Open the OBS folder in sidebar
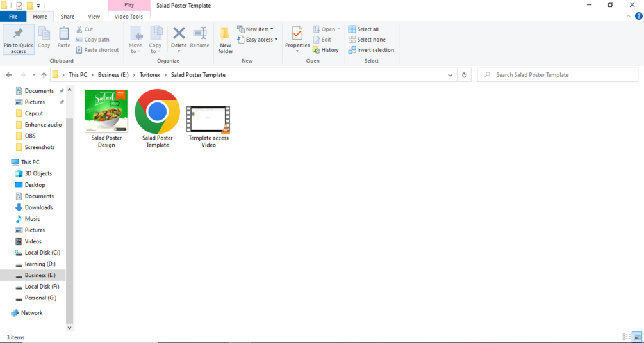This screenshot has height=343, width=644. pos(30,136)
